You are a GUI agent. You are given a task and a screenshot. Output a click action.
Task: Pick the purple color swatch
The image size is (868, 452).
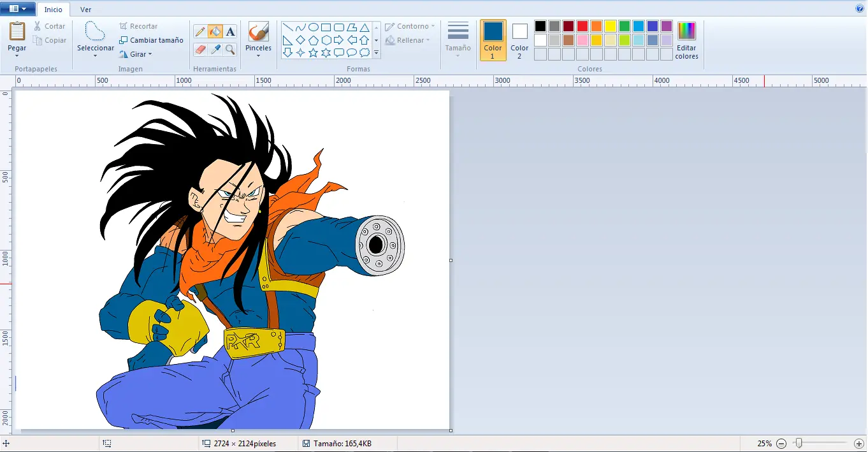click(x=667, y=26)
